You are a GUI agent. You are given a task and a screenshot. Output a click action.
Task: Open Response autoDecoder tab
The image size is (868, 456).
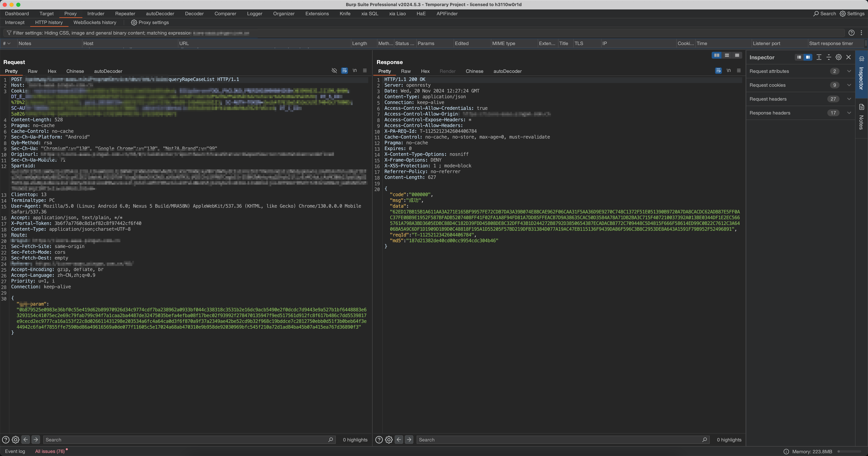[507, 71]
